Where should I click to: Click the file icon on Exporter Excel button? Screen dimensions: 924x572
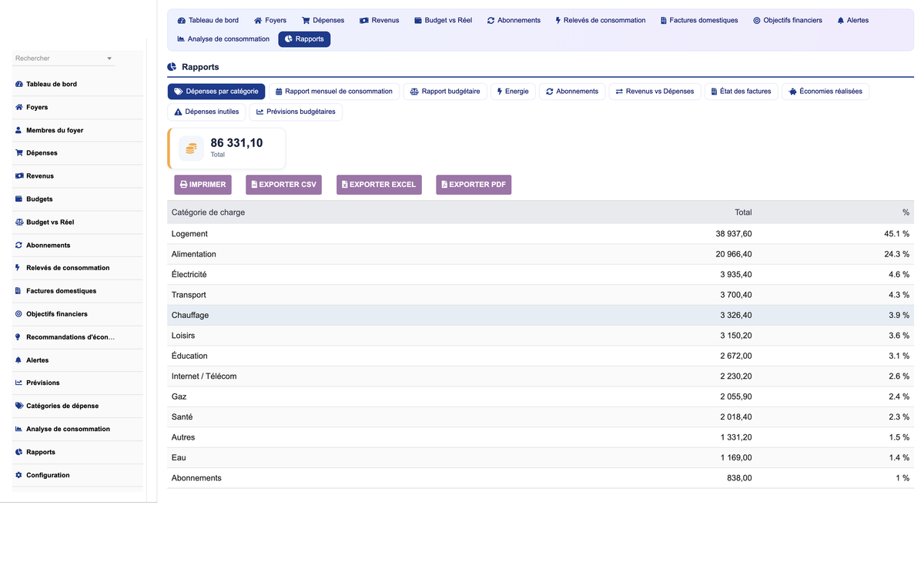(x=345, y=185)
